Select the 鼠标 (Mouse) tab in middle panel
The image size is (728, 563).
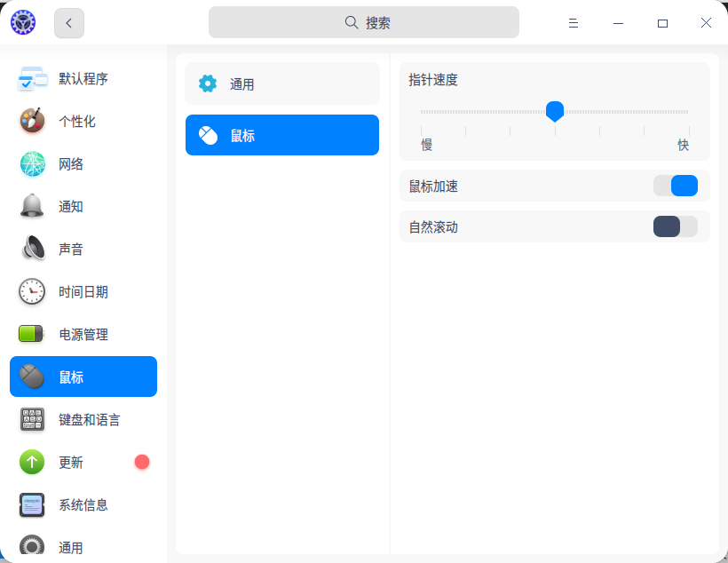(281, 135)
